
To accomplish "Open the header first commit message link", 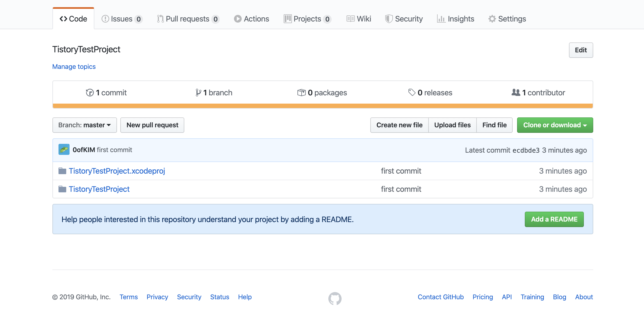I will [115, 150].
